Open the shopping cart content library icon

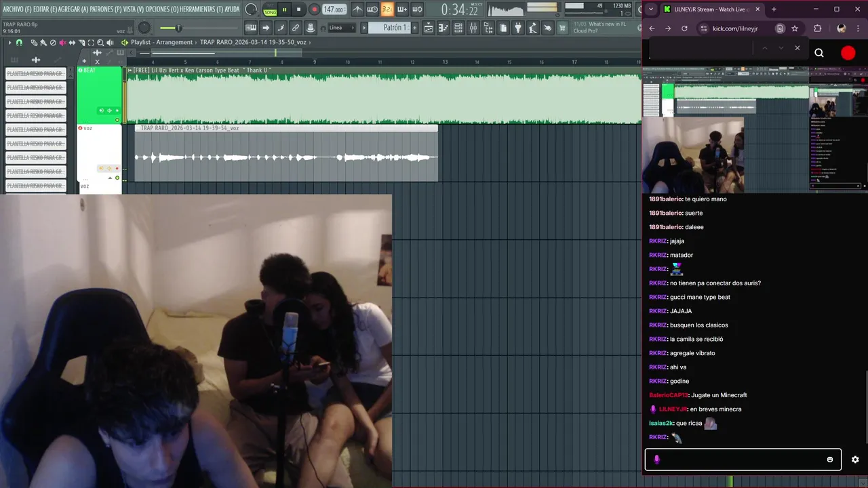pyautogui.click(x=562, y=28)
